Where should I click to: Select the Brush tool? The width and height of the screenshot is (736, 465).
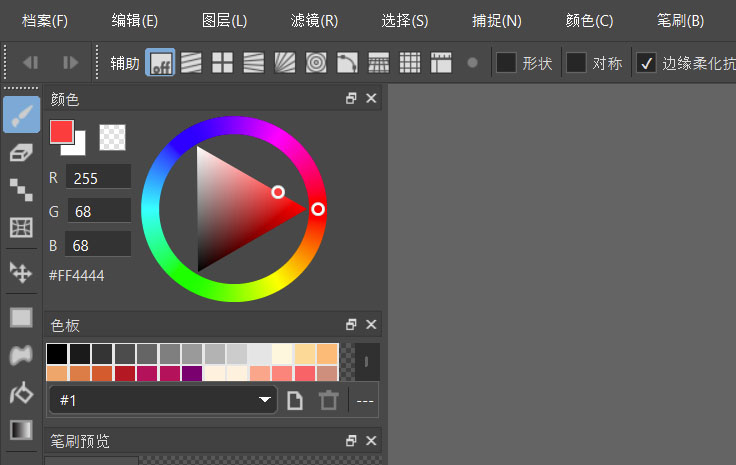[x=22, y=115]
